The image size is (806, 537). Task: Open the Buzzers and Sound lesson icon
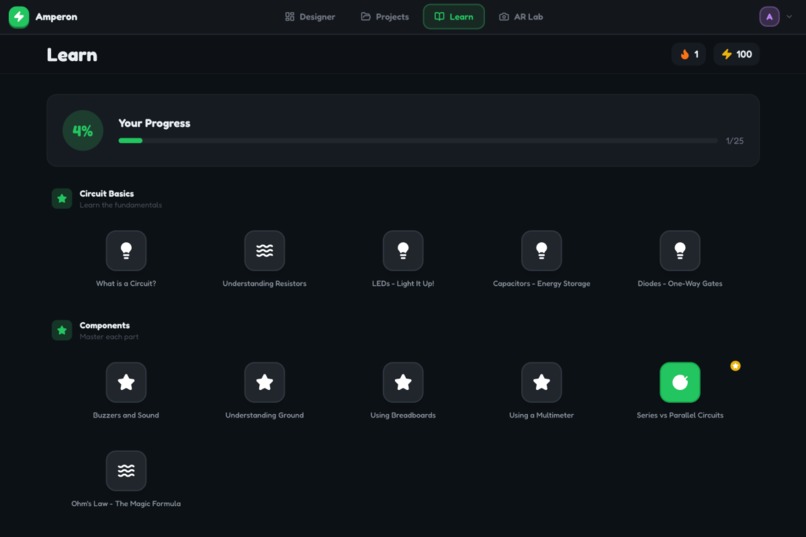coord(126,382)
